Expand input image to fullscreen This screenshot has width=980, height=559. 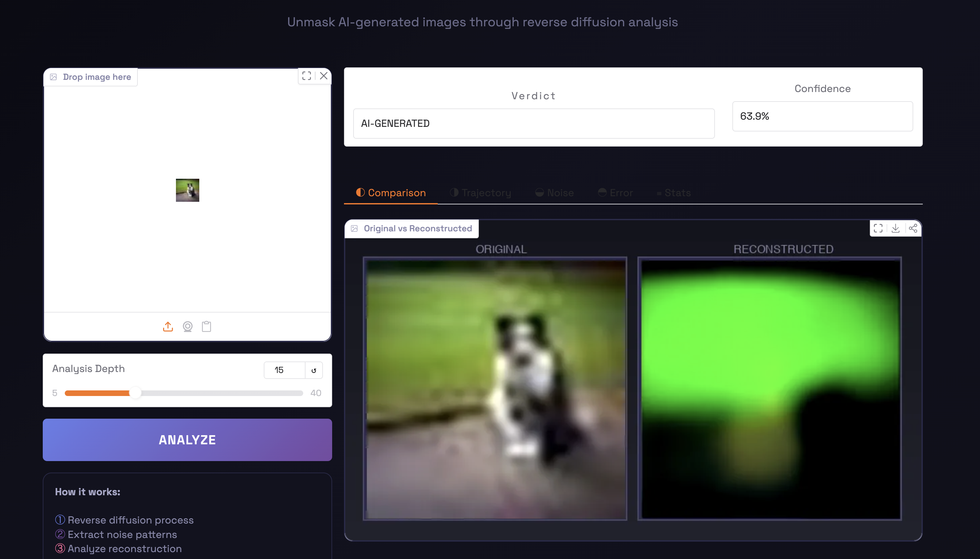(306, 76)
